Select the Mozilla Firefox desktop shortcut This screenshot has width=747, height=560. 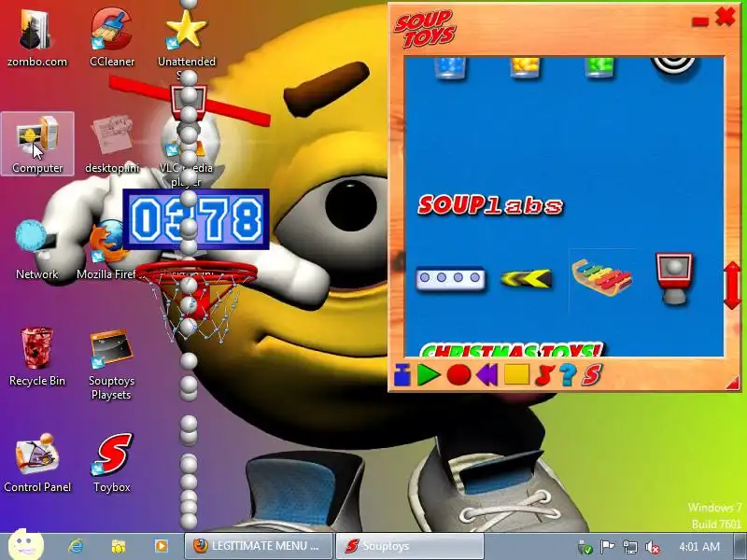tap(107, 250)
